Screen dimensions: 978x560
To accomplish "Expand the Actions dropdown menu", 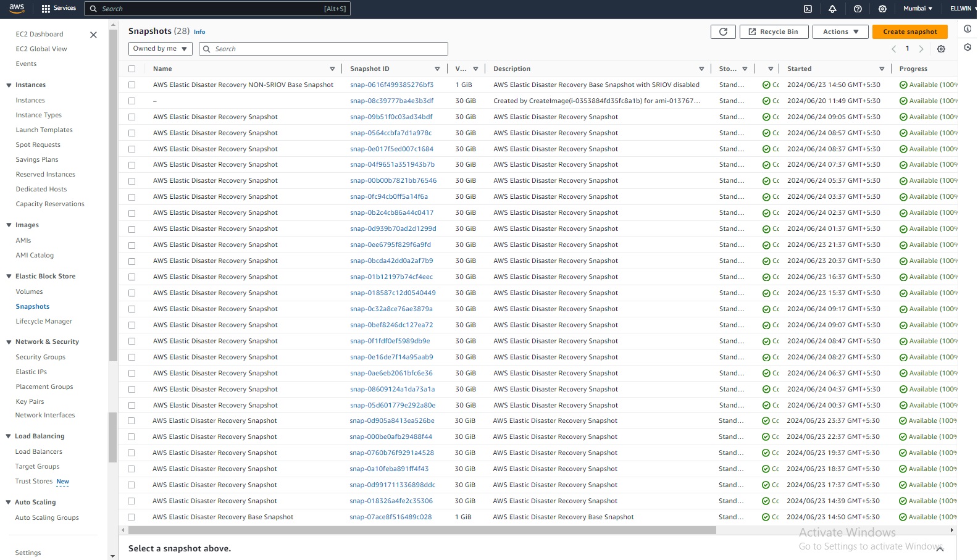I will click(840, 31).
